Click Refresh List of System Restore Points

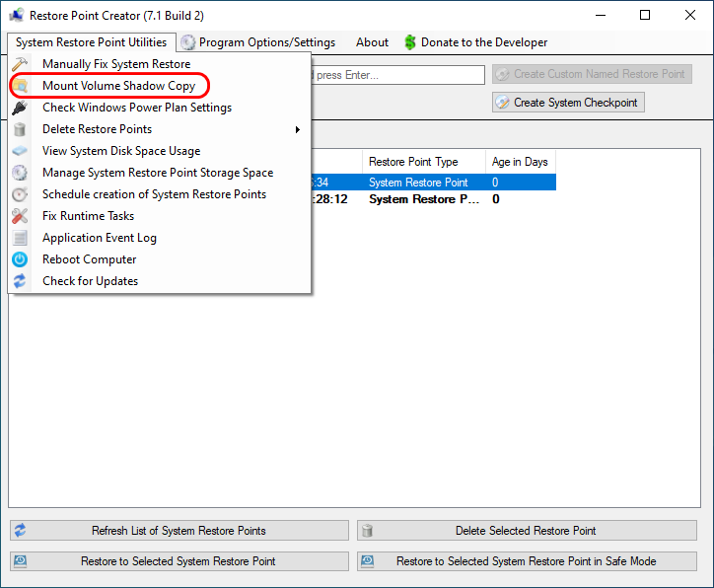click(x=179, y=530)
